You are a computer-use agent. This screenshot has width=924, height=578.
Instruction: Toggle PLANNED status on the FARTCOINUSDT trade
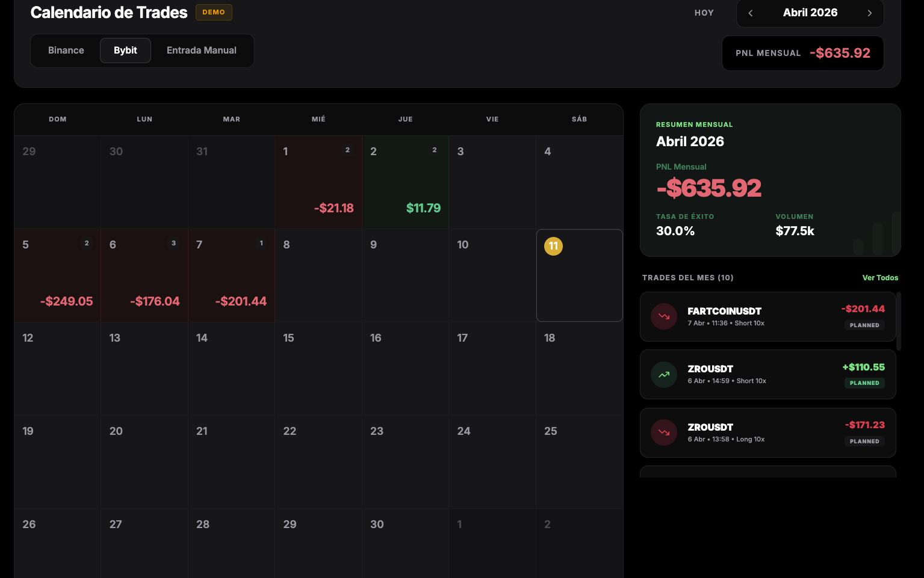tap(864, 325)
